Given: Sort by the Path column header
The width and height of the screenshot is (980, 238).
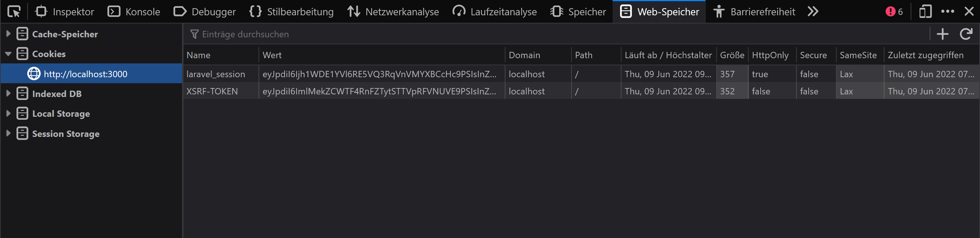Looking at the screenshot, I should coord(596,55).
